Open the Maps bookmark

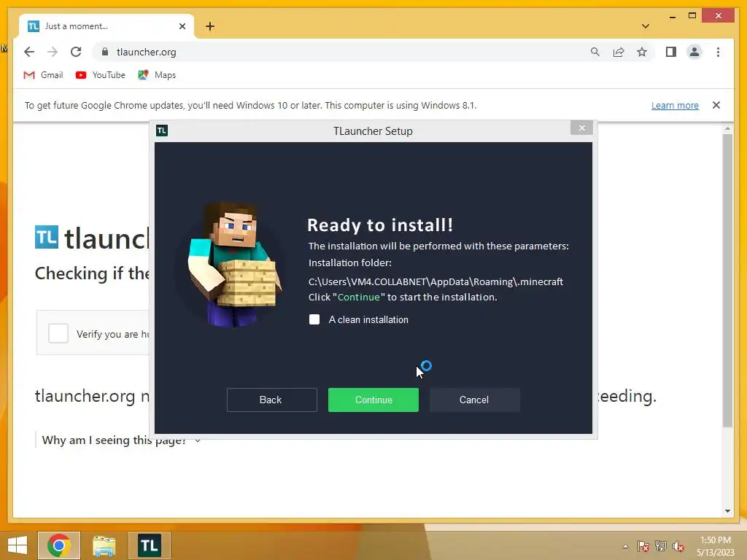click(x=158, y=75)
